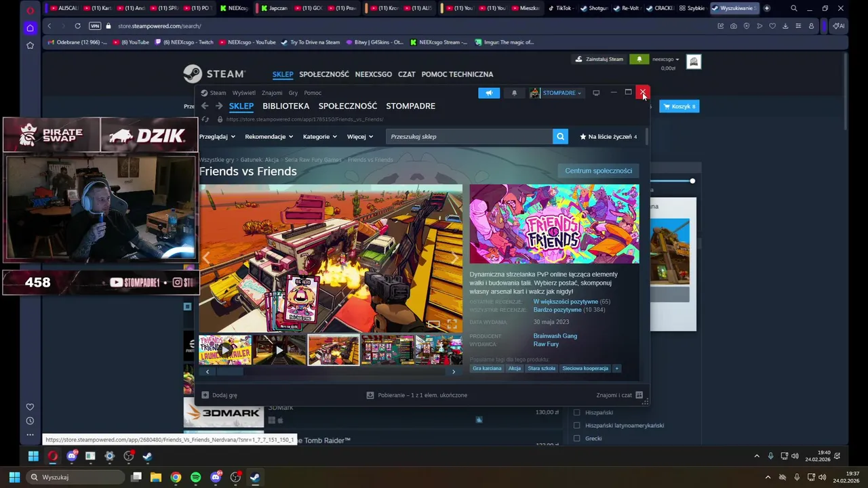Open Na liście życzeń wishlist button
Viewport: 868px width, 488px height.
click(x=608, y=136)
